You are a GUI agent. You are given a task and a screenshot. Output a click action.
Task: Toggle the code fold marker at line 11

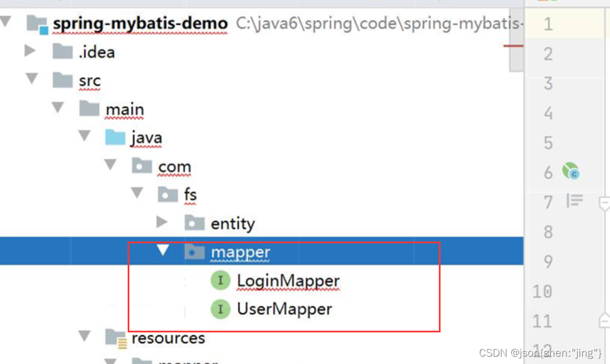[x=605, y=321]
